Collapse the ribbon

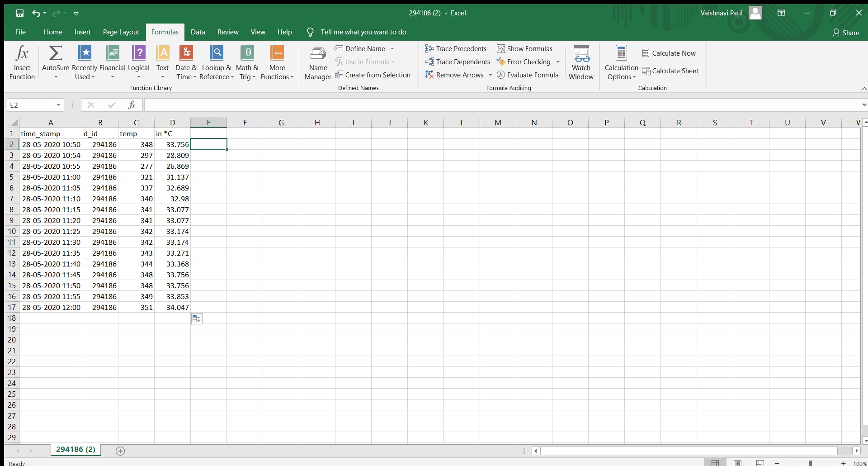pos(864,88)
